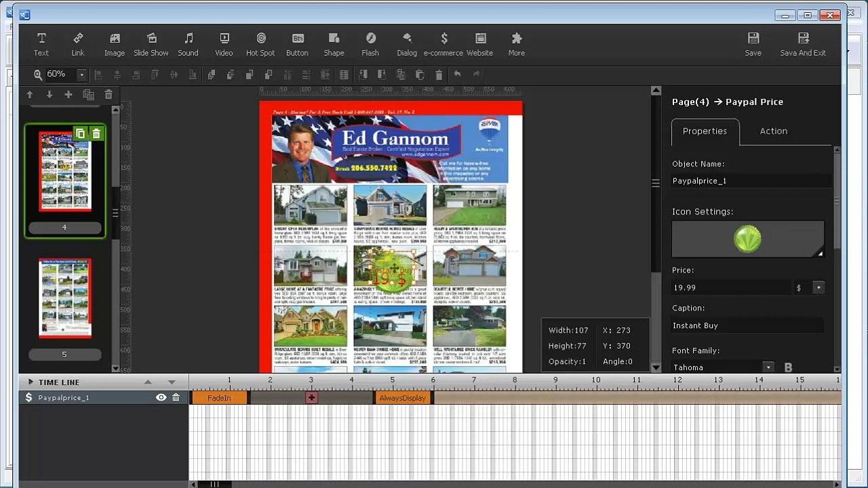This screenshot has height=488, width=868.
Task: Open the e-commerce tool
Action: 443,44
